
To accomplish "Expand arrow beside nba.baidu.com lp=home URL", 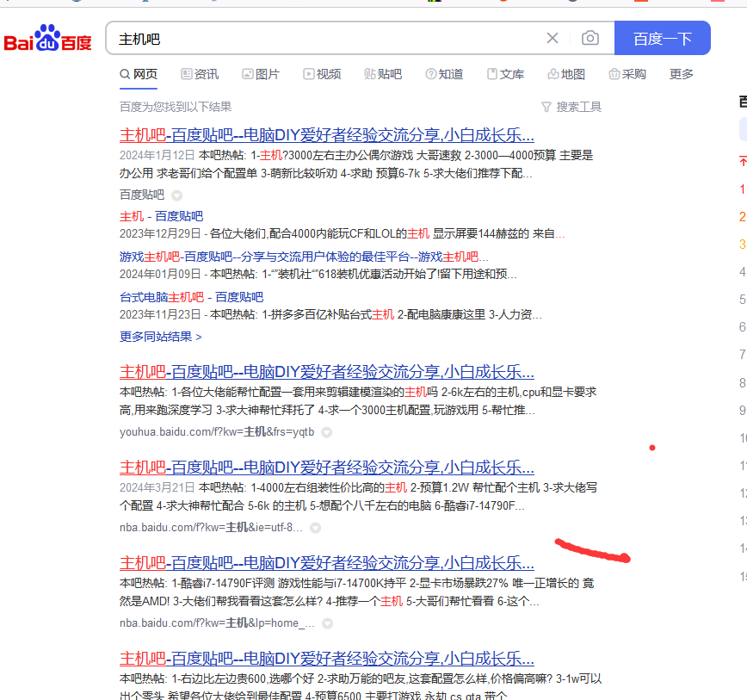I will pos(327,623).
